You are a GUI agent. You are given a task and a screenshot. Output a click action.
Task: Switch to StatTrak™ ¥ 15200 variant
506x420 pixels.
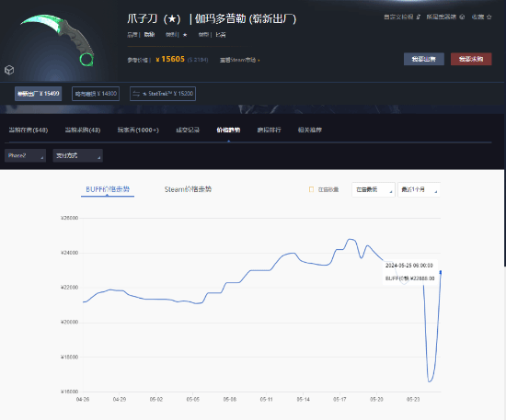(163, 94)
